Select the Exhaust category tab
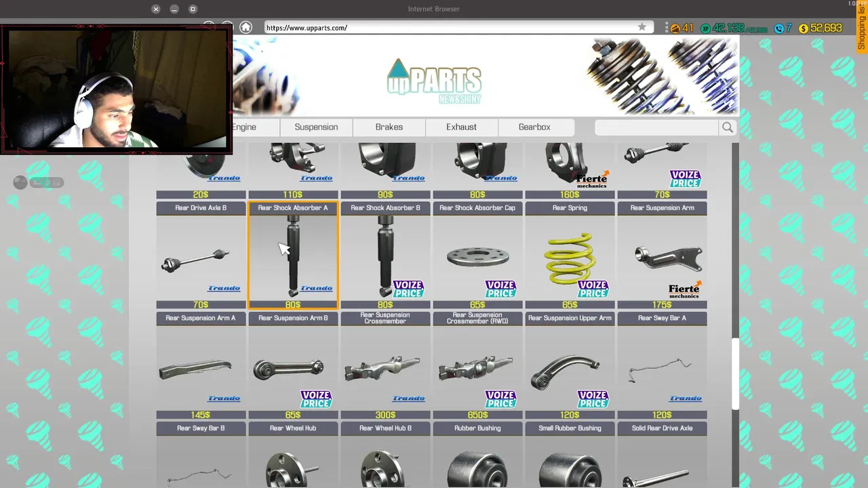This screenshot has width=868, height=488. 462,127
